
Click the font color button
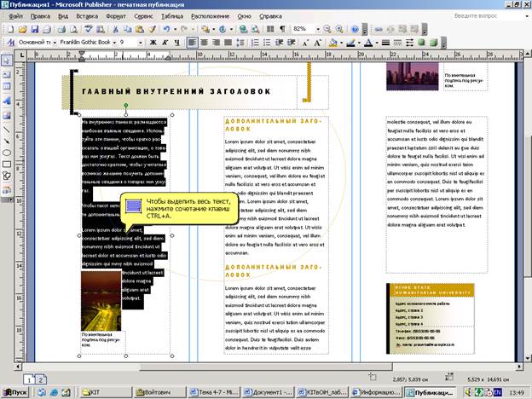[368, 42]
